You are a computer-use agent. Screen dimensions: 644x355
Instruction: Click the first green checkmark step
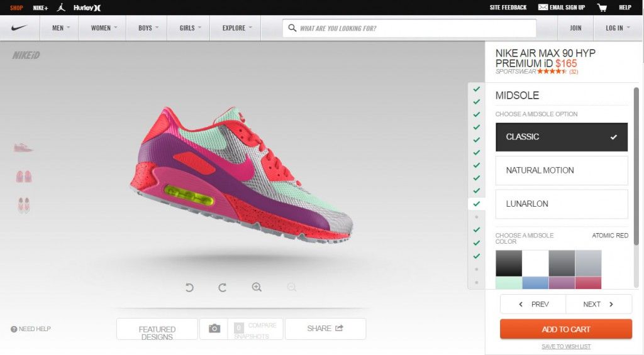coord(477,89)
